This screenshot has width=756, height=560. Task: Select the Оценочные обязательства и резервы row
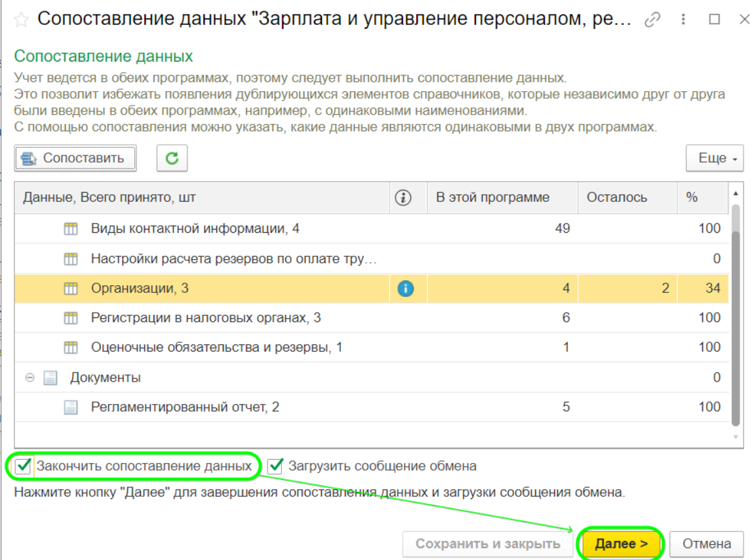216,348
